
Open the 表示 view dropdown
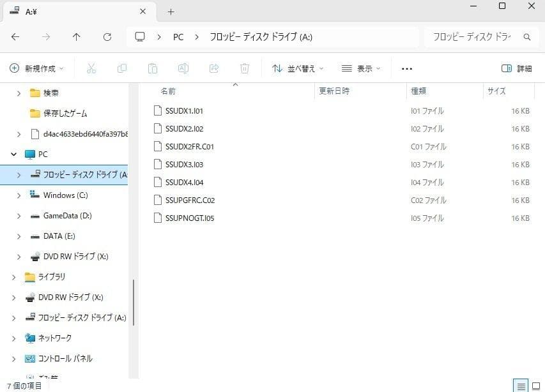[361, 68]
